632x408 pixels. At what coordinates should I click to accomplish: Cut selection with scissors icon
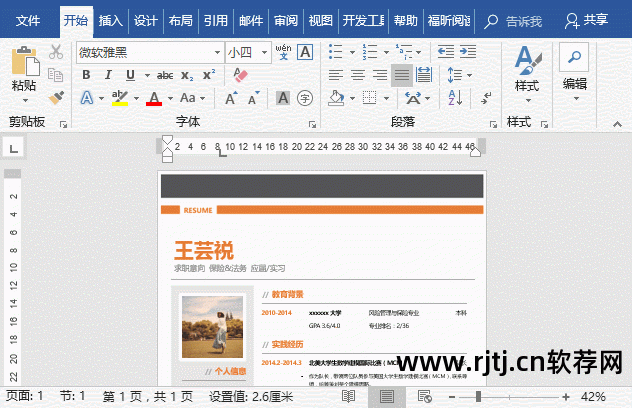click(56, 52)
